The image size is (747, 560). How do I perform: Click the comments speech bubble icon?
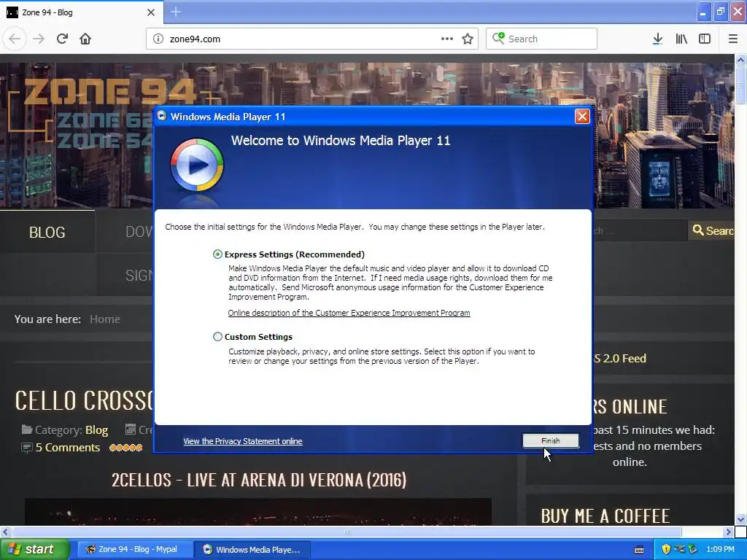point(27,448)
